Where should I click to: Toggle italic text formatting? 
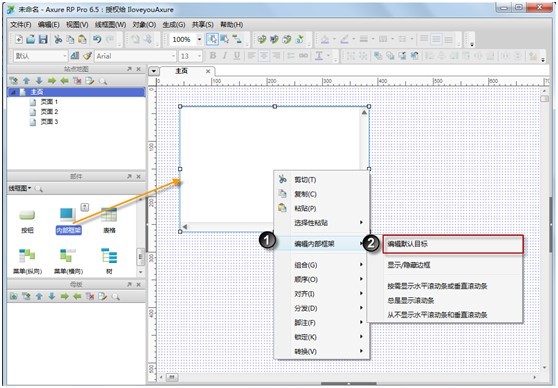[225, 56]
